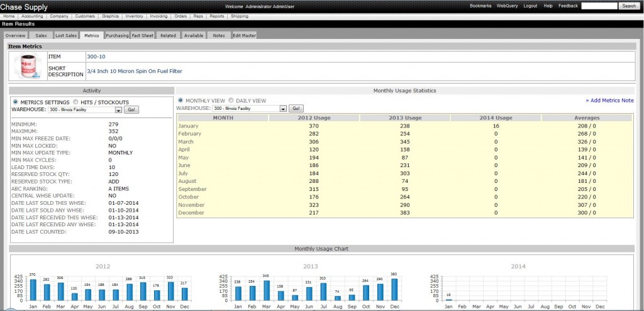Click the MONTH column header
This screenshot has width=644, height=311.
point(223,117)
